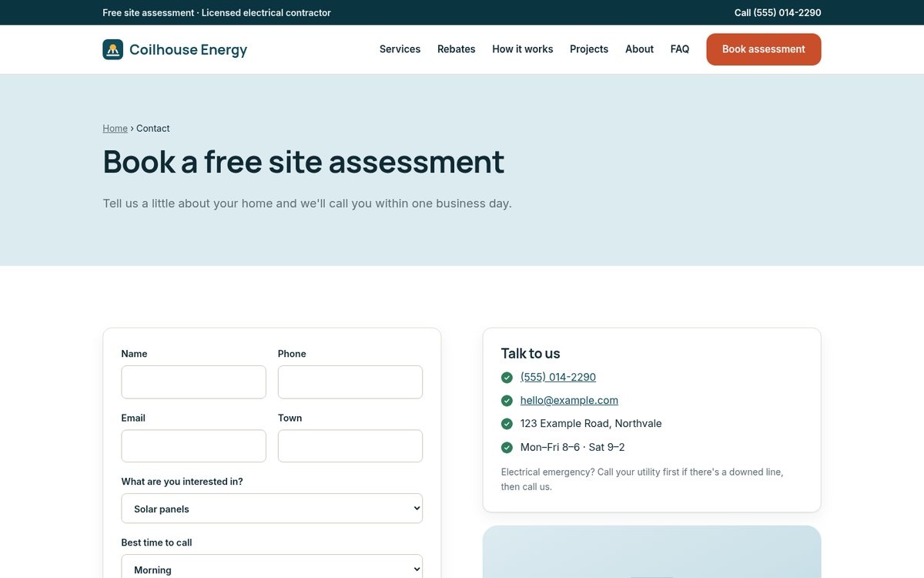Click the 'Talk to us' heading

coord(531,354)
